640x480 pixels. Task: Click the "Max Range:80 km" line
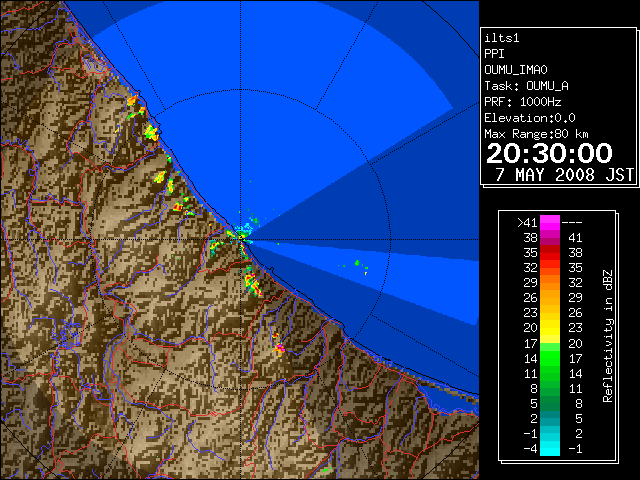point(536,134)
